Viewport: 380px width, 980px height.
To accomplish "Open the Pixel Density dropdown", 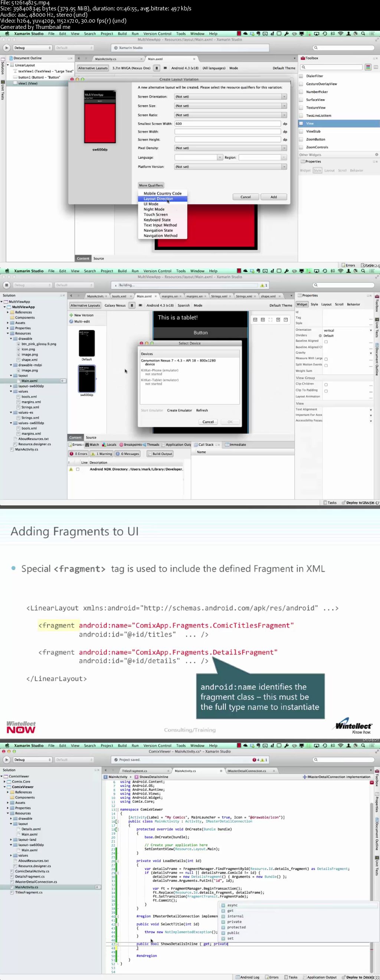I will point(230,148).
